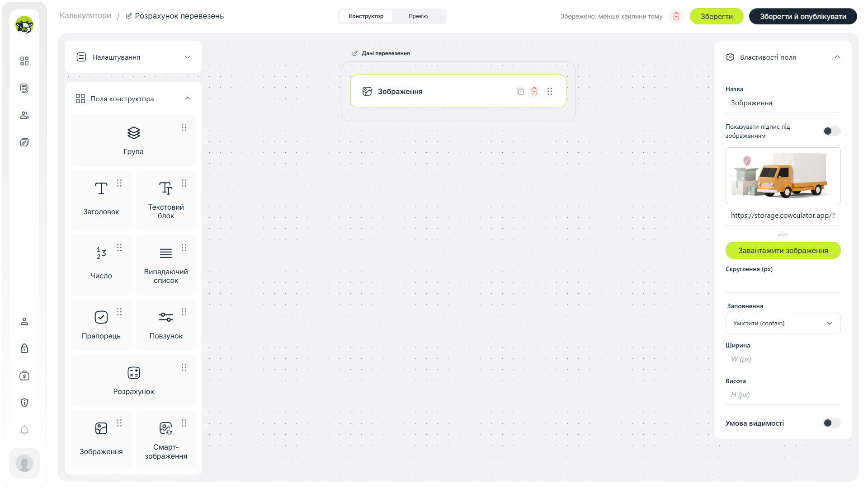Open the users icon in the sidebar
This screenshot has height=488, width=868.
(24, 115)
